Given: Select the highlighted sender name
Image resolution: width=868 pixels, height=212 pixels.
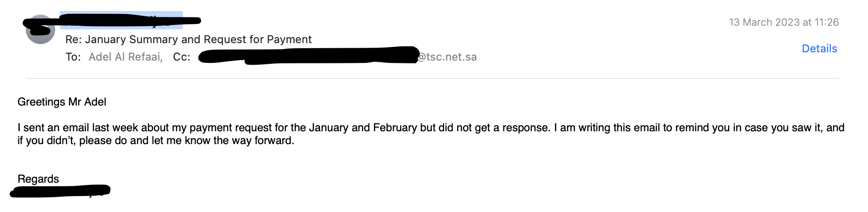Looking at the screenshot, I should 121,20.
